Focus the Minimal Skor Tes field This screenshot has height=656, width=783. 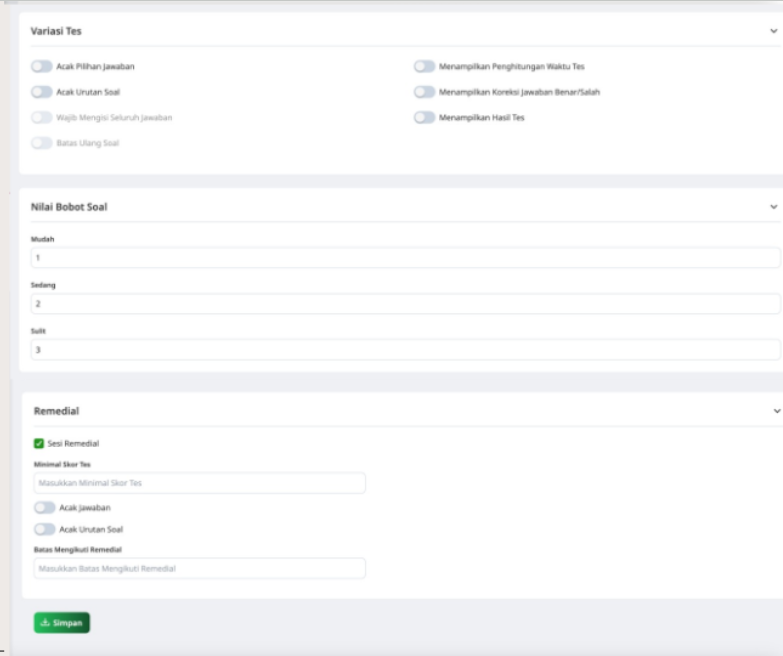pyautogui.click(x=200, y=483)
